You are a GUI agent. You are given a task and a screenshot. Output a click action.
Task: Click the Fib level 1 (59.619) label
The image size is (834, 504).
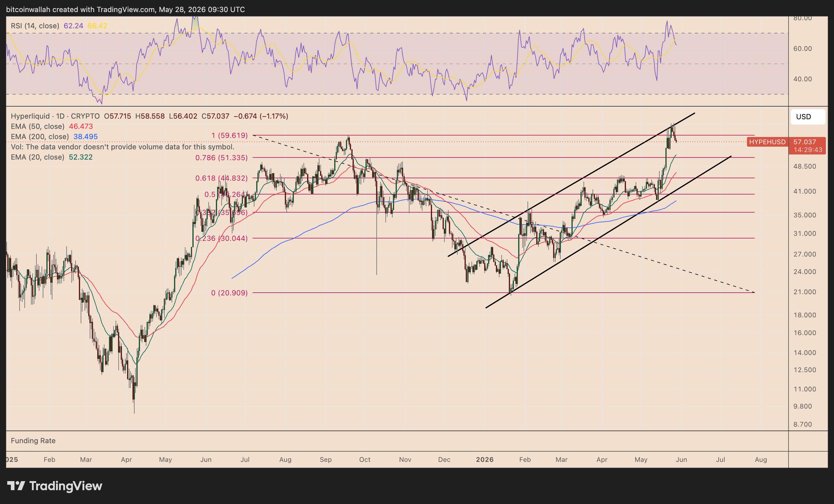pos(229,135)
